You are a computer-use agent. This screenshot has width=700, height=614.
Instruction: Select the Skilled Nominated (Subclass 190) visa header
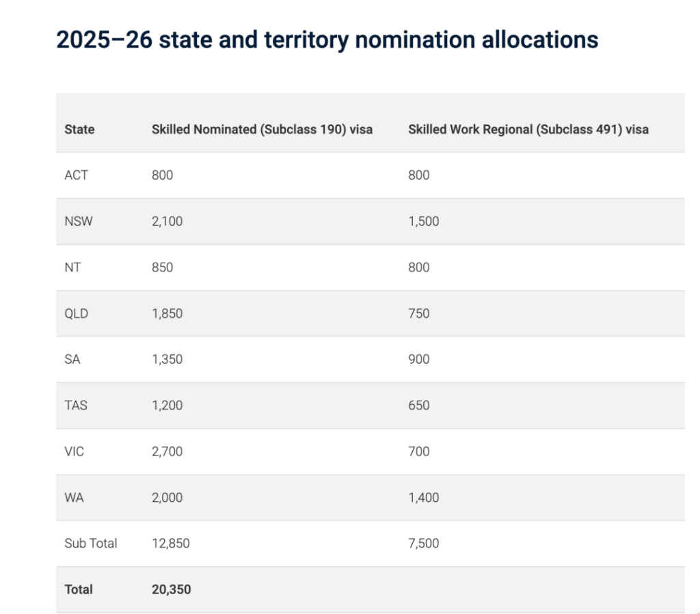point(262,129)
